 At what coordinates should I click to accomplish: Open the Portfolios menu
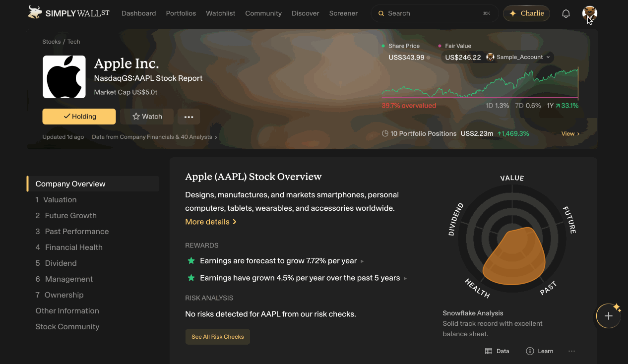[181, 13]
